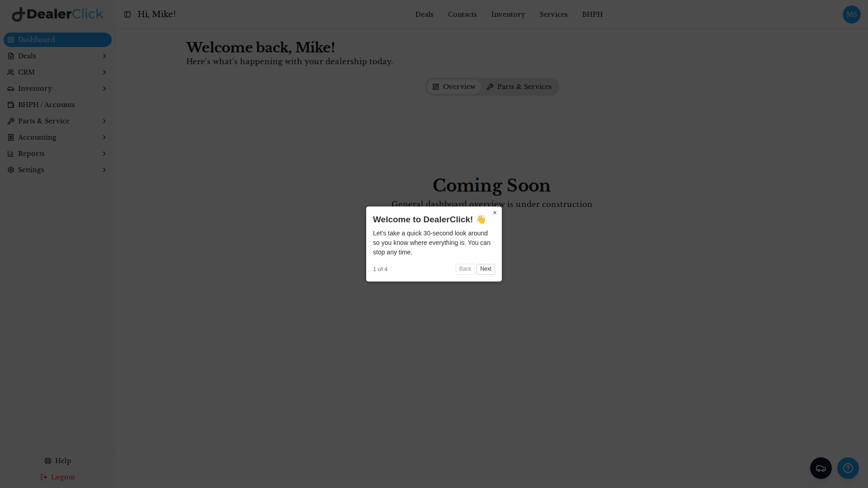This screenshot has width=868, height=488.
Task: Expand the Parts & Service sidebar chevron
Action: [104, 121]
